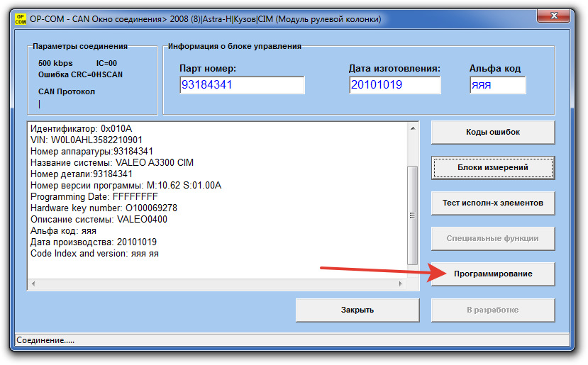Click the Параметры соединения group title
Viewport: 588px width, 365px height.
tap(80, 46)
